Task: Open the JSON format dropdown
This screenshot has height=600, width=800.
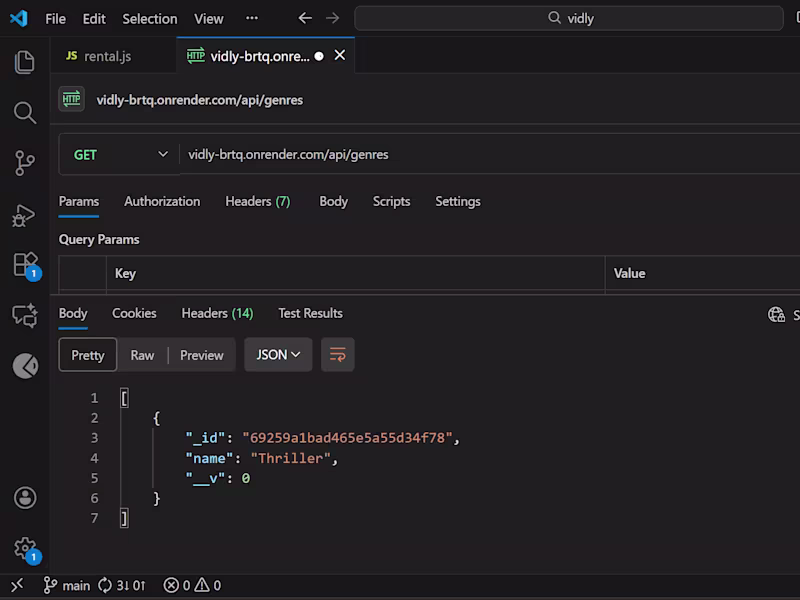Action: click(278, 355)
